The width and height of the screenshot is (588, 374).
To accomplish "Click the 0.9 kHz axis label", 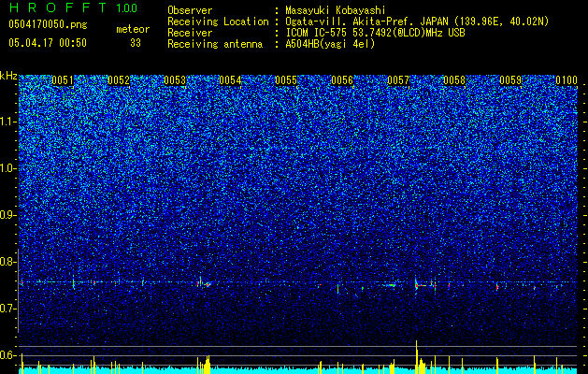I will pos(7,215).
